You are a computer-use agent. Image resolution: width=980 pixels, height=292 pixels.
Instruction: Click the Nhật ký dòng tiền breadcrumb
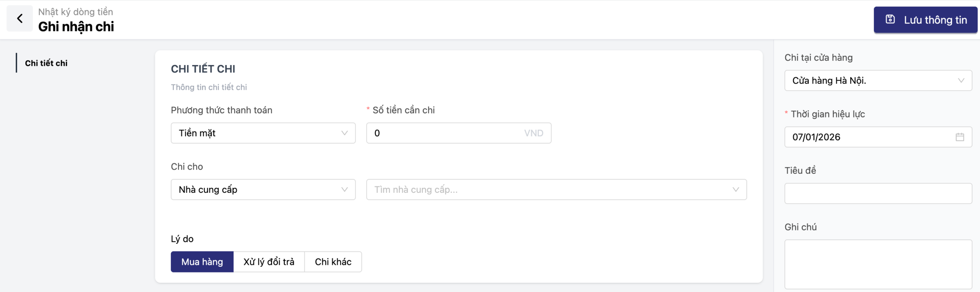click(75, 12)
